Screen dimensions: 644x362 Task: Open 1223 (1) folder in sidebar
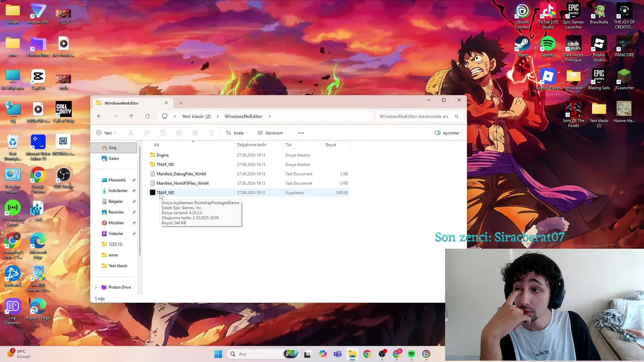tap(115, 244)
